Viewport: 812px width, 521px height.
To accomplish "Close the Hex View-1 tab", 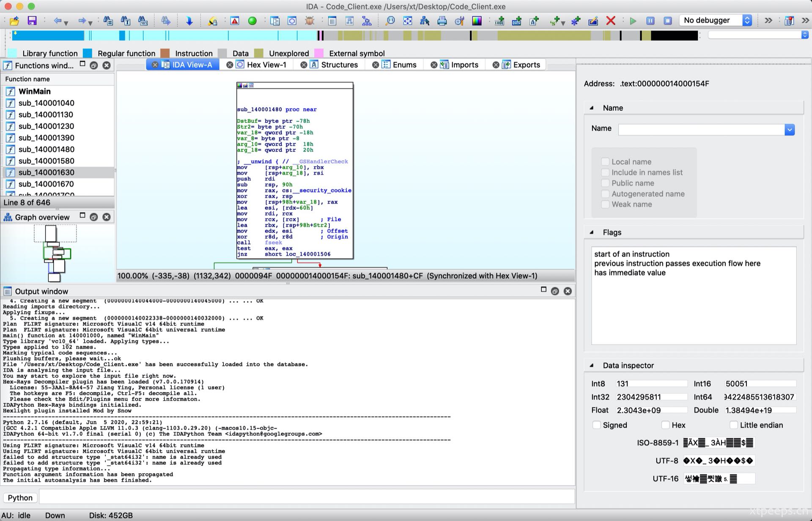I will click(x=230, y=65).
